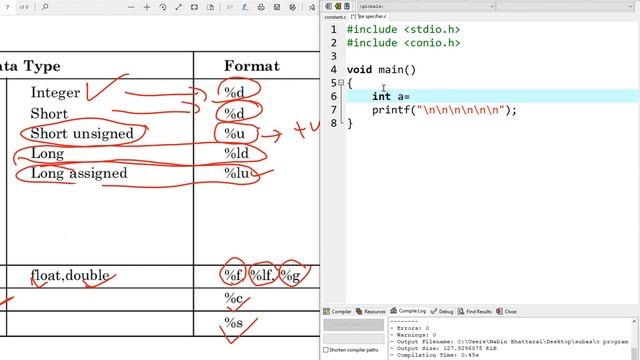
Task: Click the Save As icon in PDF toolbar
Action: (x=293, y=7)
